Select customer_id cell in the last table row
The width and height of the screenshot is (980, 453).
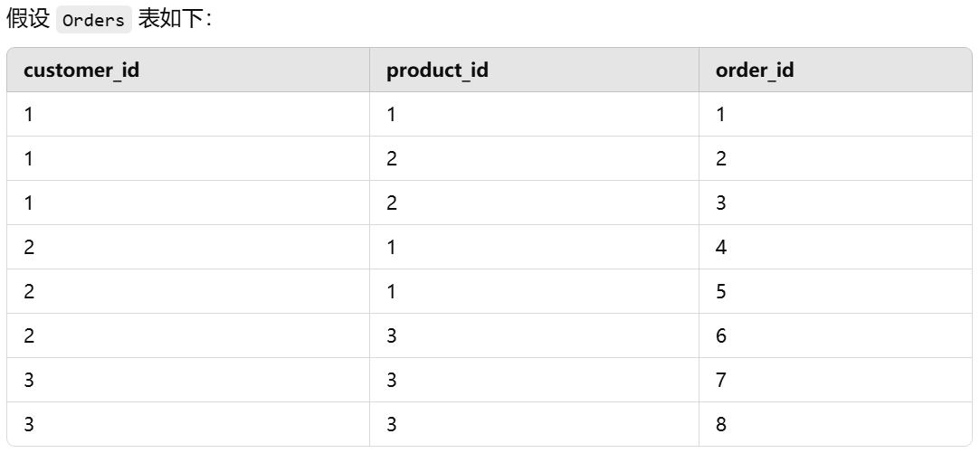click(29, 424)
